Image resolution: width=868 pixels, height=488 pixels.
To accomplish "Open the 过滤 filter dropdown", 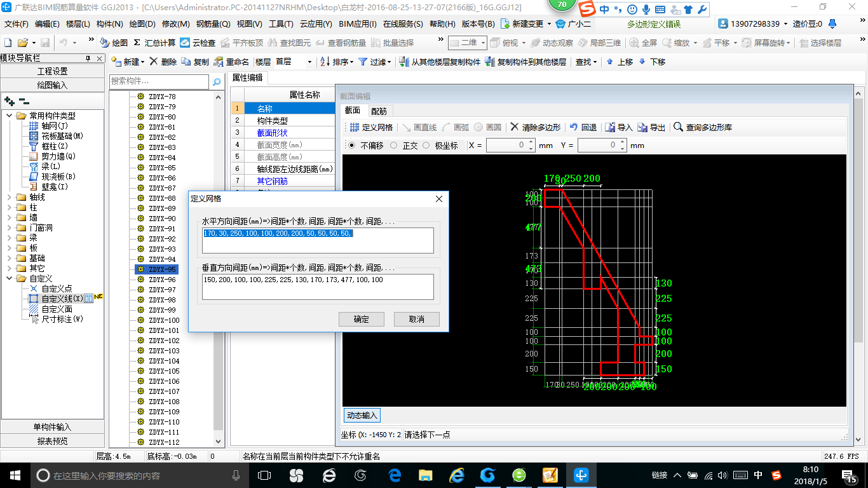I will point(375,62).
